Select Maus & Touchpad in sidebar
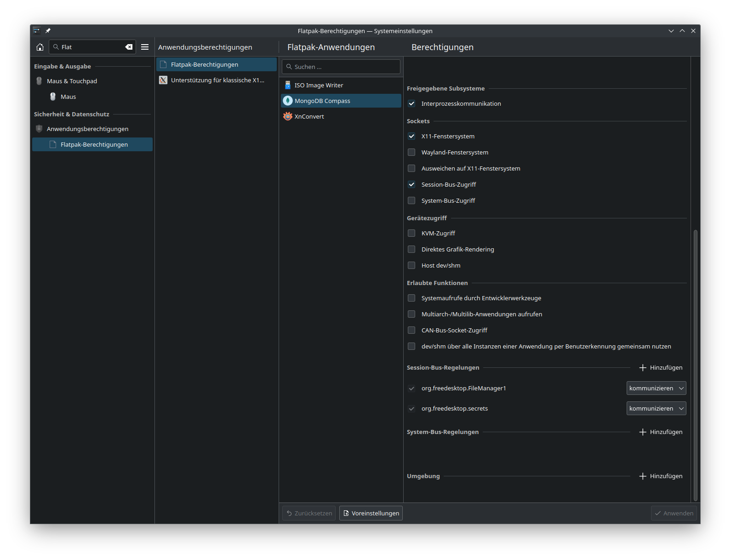 [92, 81]
